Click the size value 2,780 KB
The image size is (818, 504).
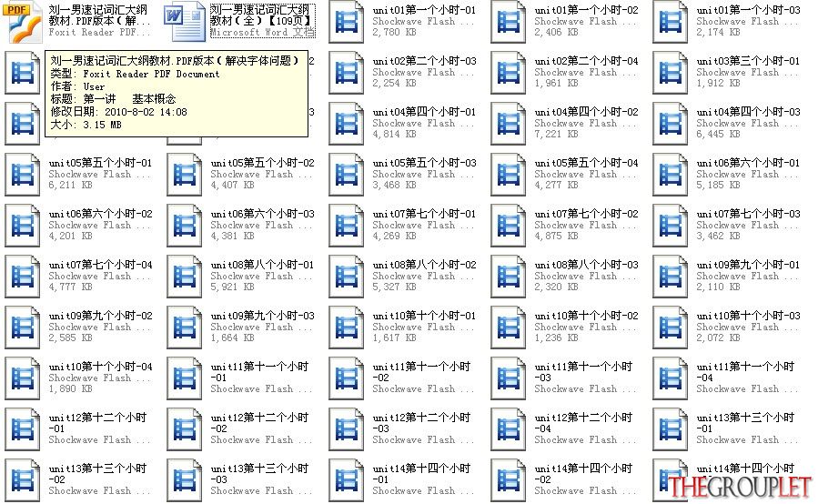tap(394, 33)
